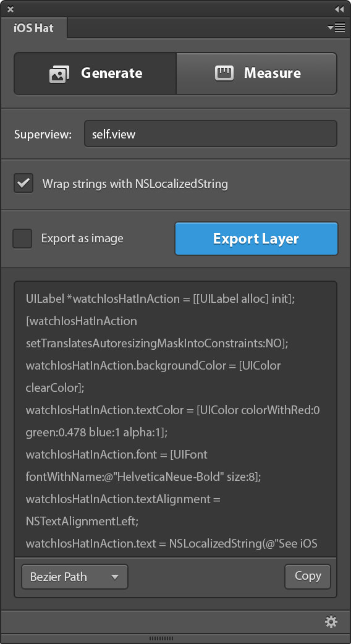Image resolution: width=351 pixels, height=644 pixels.
Task: Close the panel with the X icon
Action: (11, 9)
